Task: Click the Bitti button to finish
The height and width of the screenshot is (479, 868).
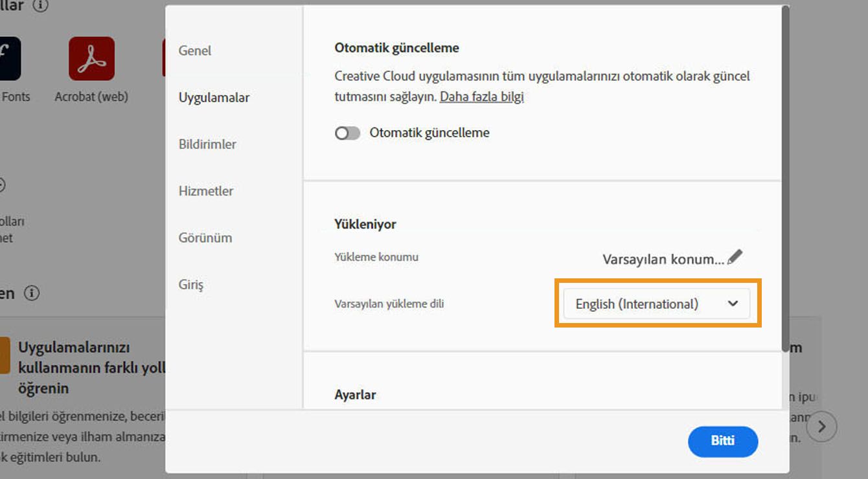Action: 723,441
